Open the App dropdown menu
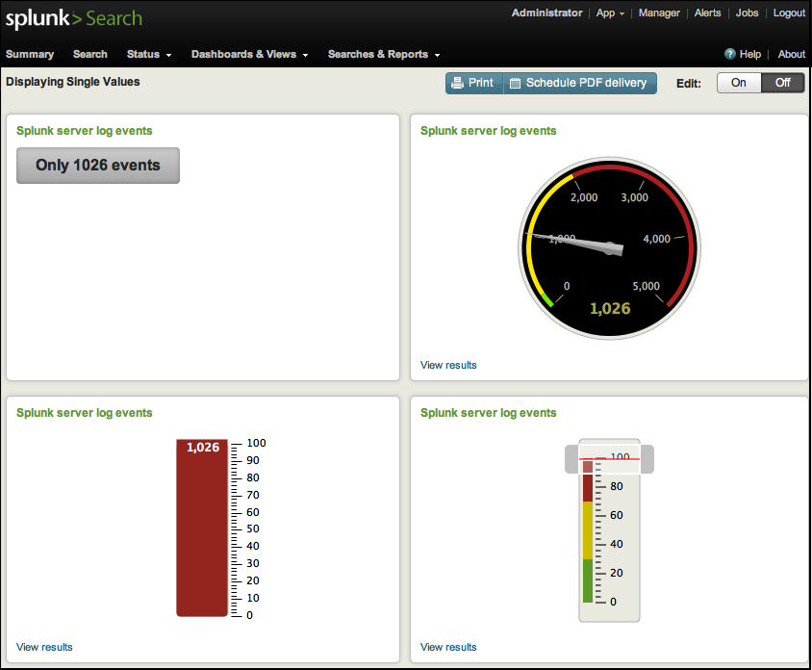Viewport: 812px width, 670px height. (610, 13)
